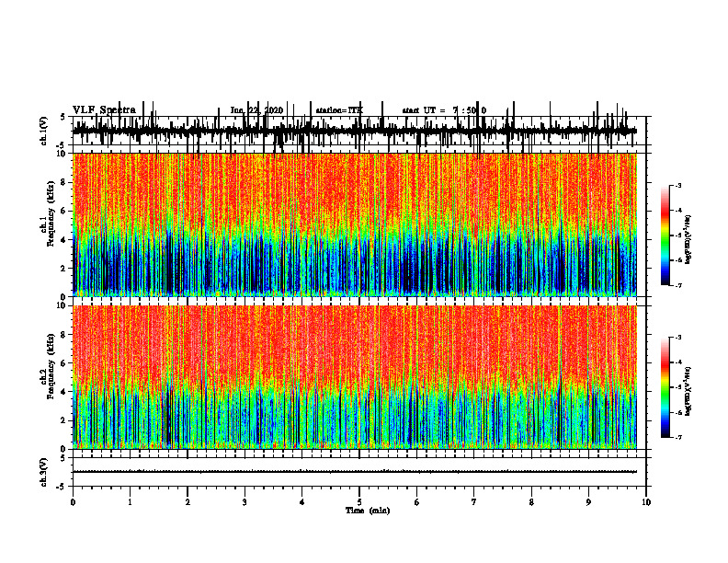This screenshot has height=563, width=728.
Task: Click the "4" kHz tick on ch.1 spectrogram
Action: point(64,240)
